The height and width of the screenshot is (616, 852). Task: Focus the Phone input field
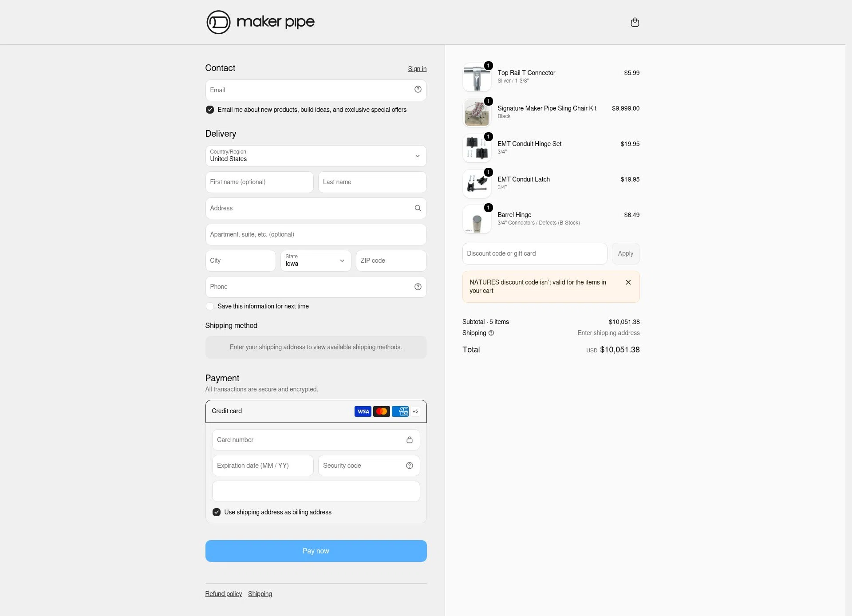click(x=316, y=287)
